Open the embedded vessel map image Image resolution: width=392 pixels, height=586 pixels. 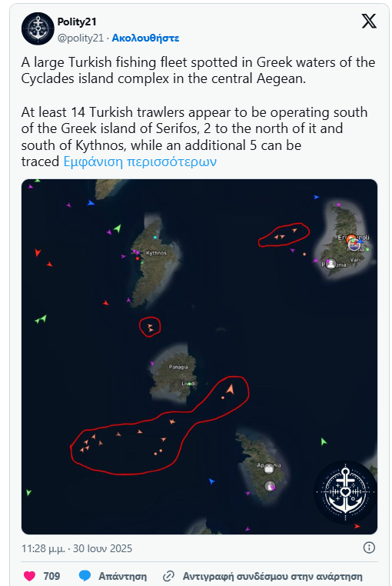[199, 357]
